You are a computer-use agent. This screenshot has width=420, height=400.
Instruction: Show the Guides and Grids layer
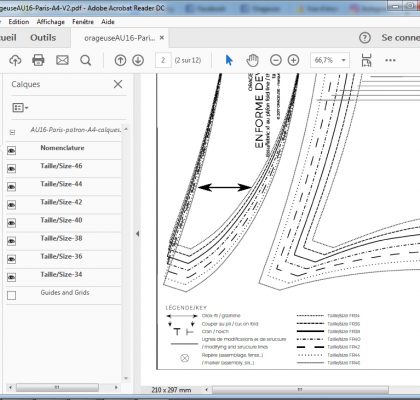(x=12, y=295)
